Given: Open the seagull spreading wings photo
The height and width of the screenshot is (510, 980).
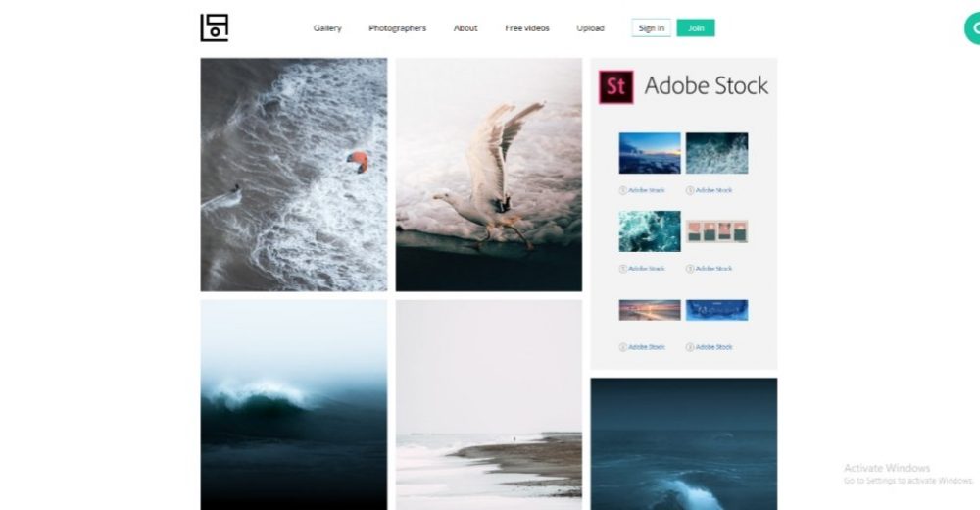Looking at the screenshot, I should point(489,175).
